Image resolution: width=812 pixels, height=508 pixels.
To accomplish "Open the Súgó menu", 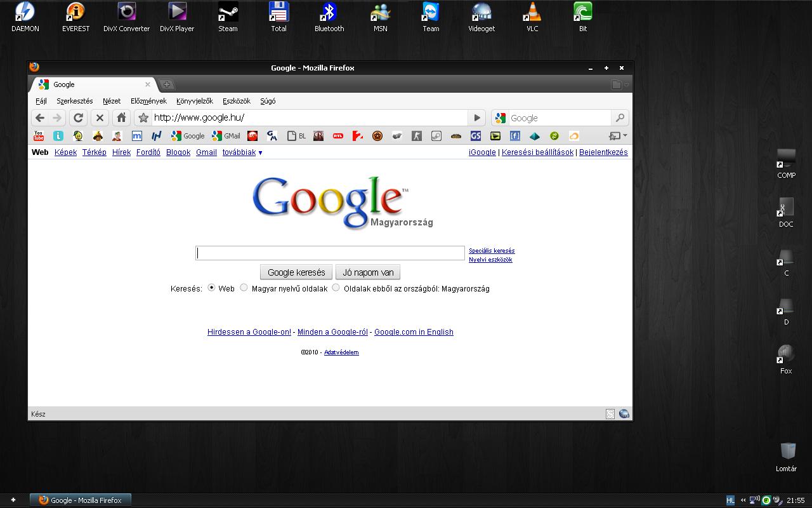I will [x=268, y=101].
